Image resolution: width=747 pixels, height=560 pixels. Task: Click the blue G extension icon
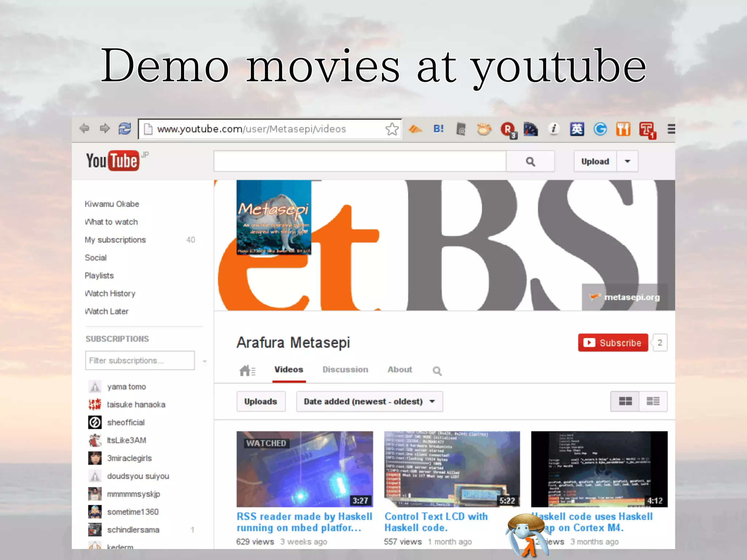(600, 129)
